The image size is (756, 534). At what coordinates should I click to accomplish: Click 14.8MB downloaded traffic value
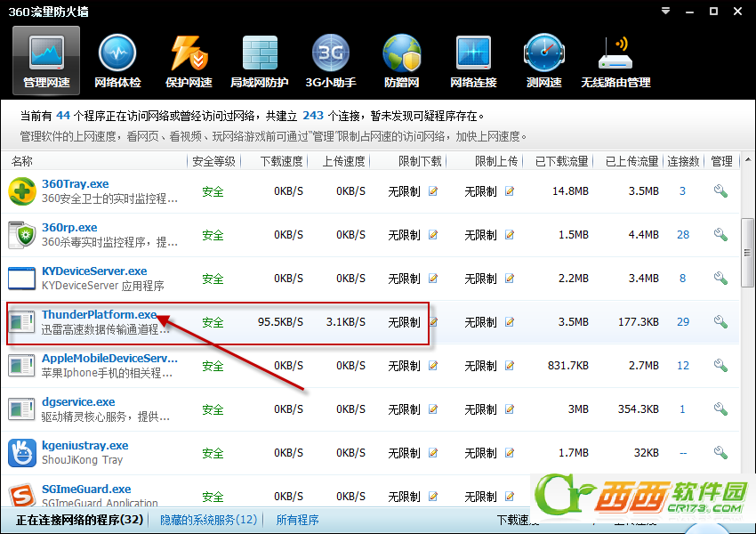570,191
